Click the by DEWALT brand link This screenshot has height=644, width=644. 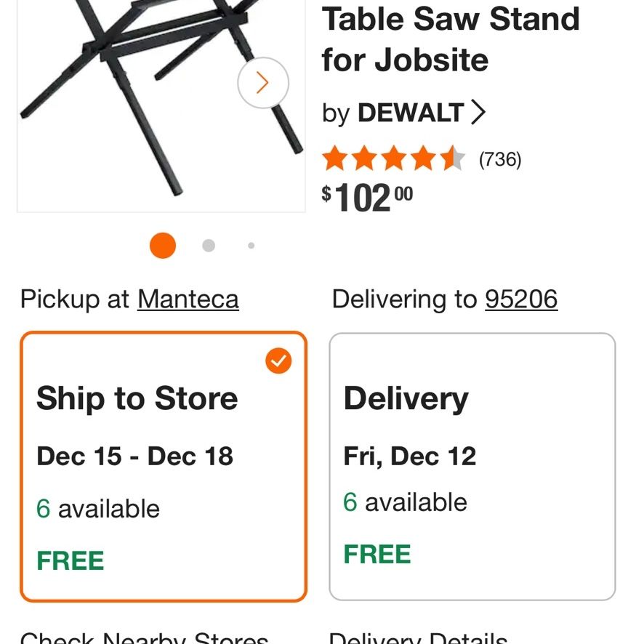point(403,112)
